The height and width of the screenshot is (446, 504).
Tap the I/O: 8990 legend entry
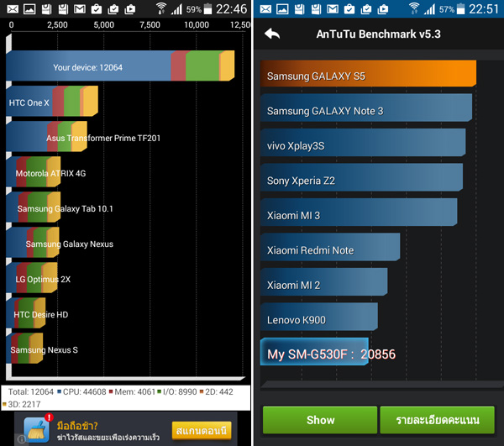pyautogui.click(x=177, y=392)
